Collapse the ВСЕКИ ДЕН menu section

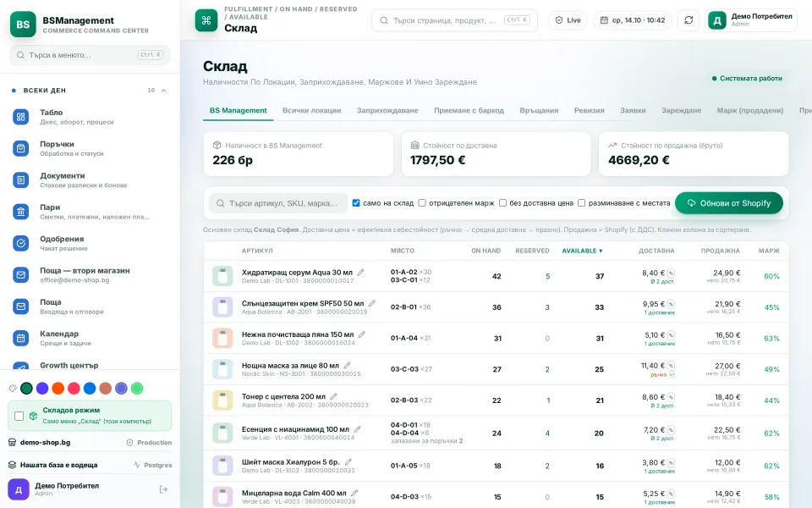163,91
